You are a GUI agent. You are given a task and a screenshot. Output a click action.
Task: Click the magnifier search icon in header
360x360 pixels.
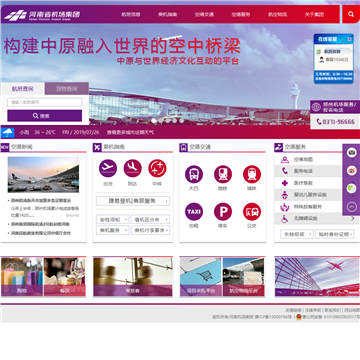click(351, 14)
